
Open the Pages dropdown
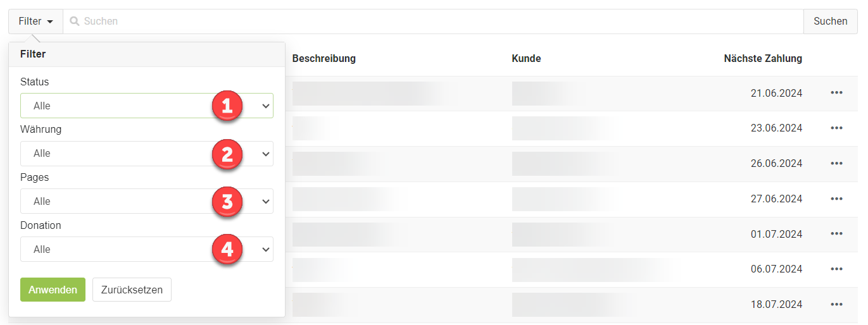coord(147,201)
